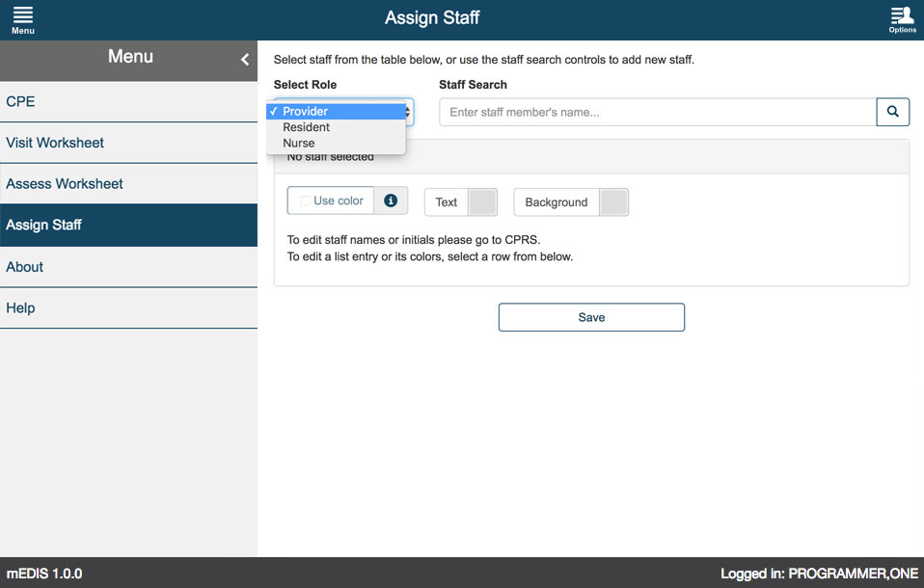The image size is (924, 588).
Task: Open CPE from the side menu
Action: pos(128,101)
